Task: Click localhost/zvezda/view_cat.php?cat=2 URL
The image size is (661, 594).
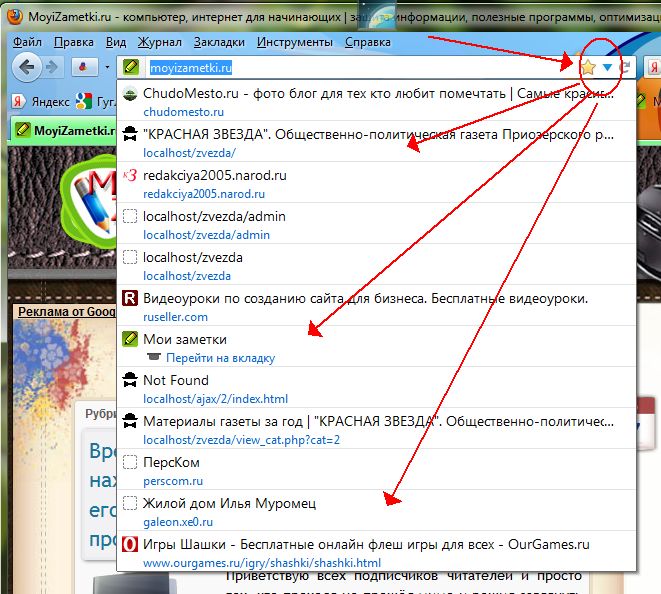Action: point(241,440)
